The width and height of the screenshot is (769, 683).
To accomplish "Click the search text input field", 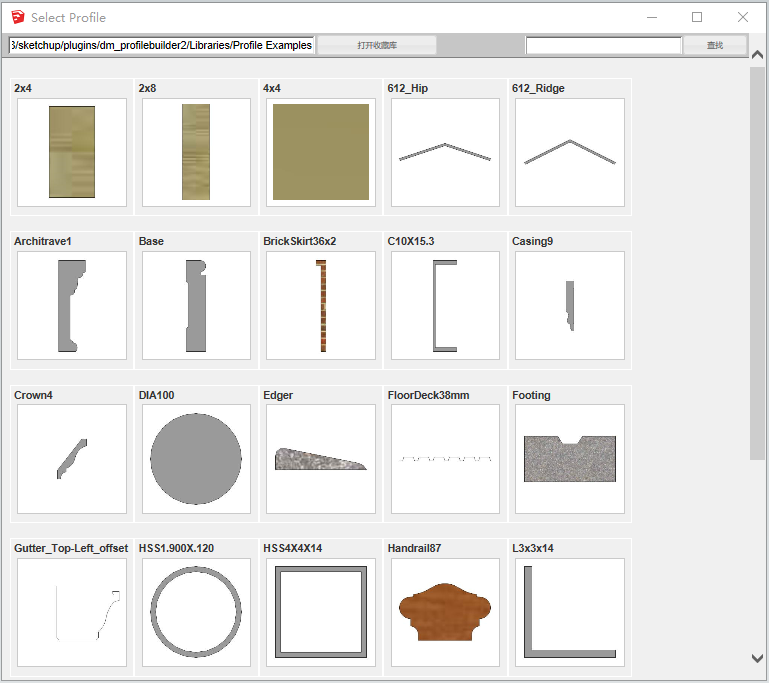I will (x=603, y=45).
